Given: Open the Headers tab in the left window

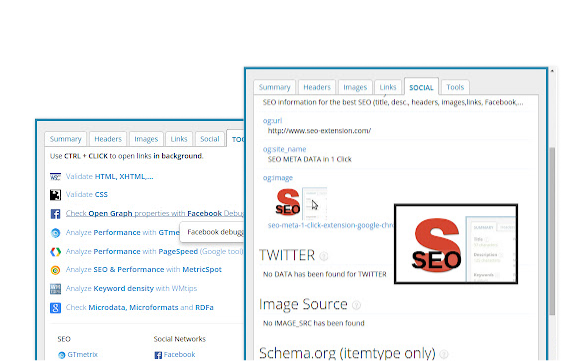Looking at the screenshot, I should click(x=108, y=139).
